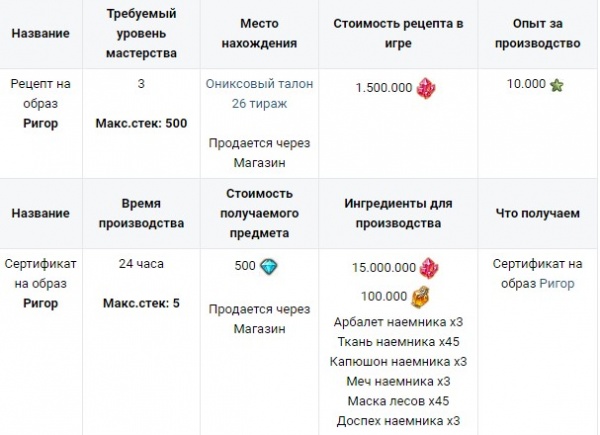Image resolution: width=600 pixels, height=435 pixels.
Task: Click the Макс.стек: 5 text
Action: coord(141,303)
